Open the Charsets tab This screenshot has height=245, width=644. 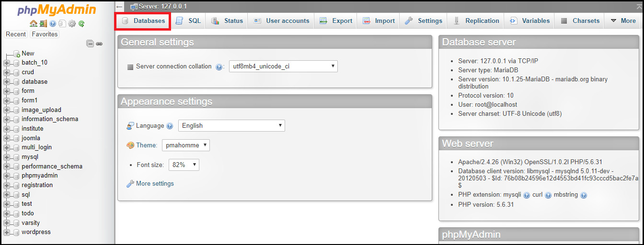[x=580, y=21]
